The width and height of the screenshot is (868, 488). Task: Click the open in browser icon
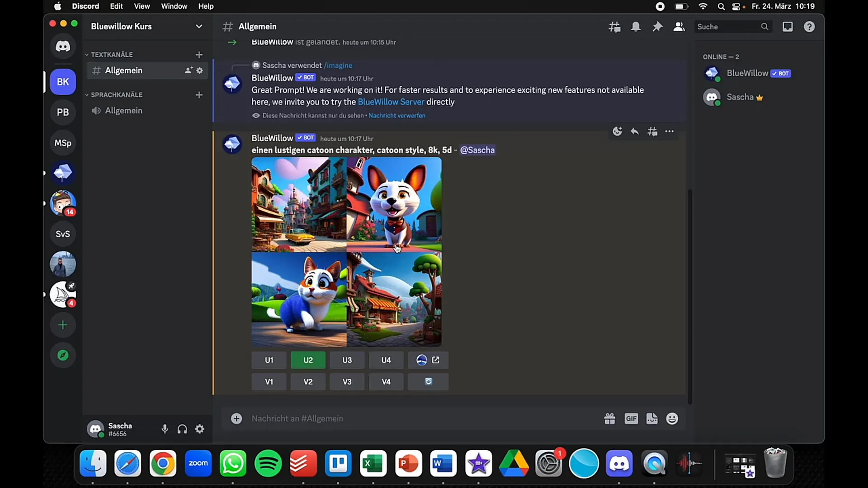click(435, 360)
